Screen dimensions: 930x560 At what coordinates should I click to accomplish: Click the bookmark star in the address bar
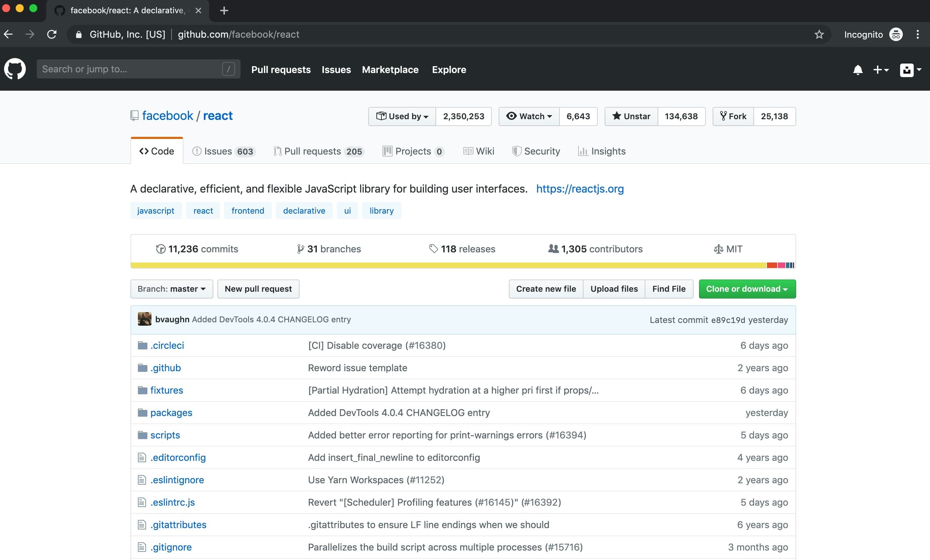tap(819, 34)
